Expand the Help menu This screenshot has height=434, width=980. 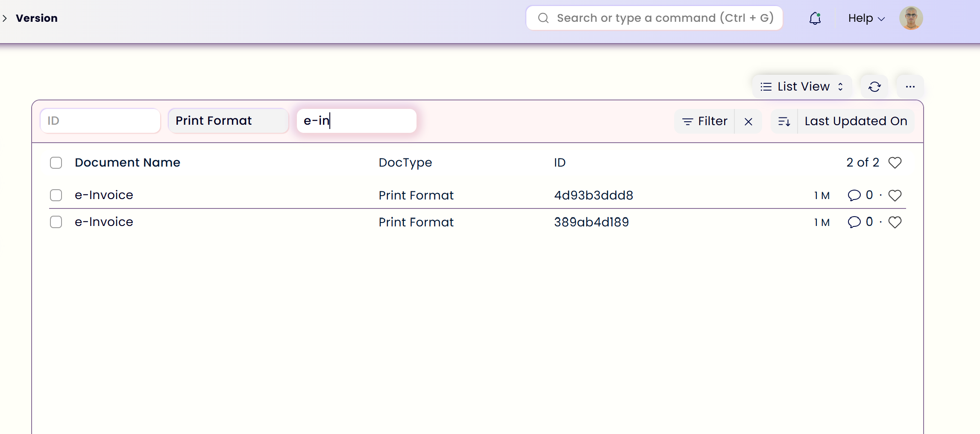(x=866, y=18)
